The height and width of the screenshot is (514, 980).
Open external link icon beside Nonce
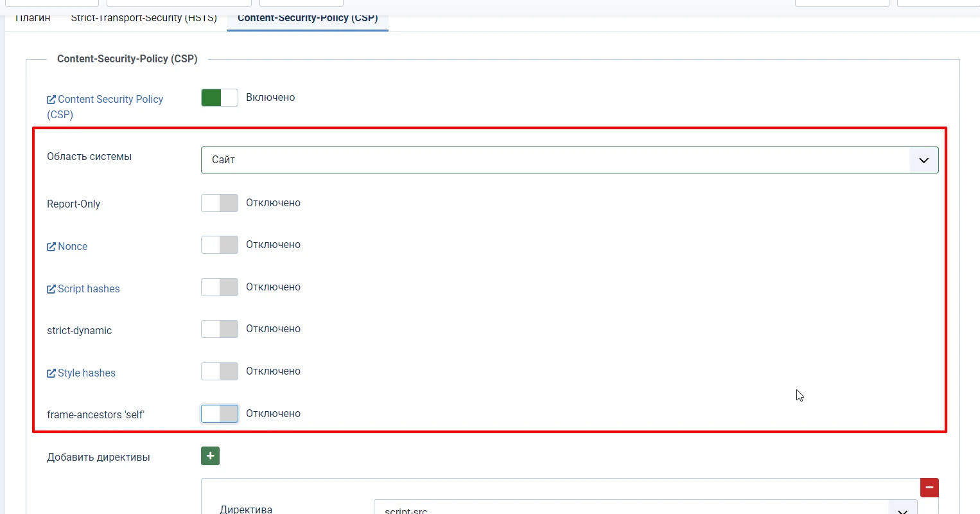click(51, 247)
